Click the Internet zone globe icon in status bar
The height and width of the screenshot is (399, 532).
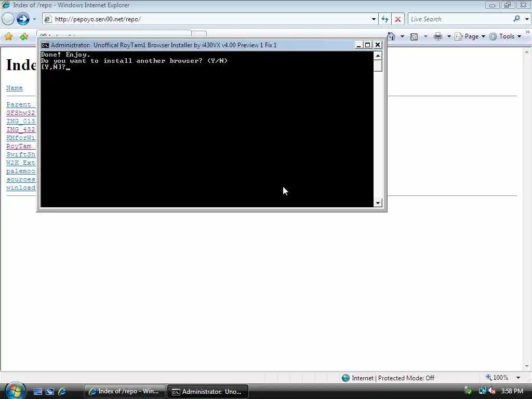tap(345, 378)
